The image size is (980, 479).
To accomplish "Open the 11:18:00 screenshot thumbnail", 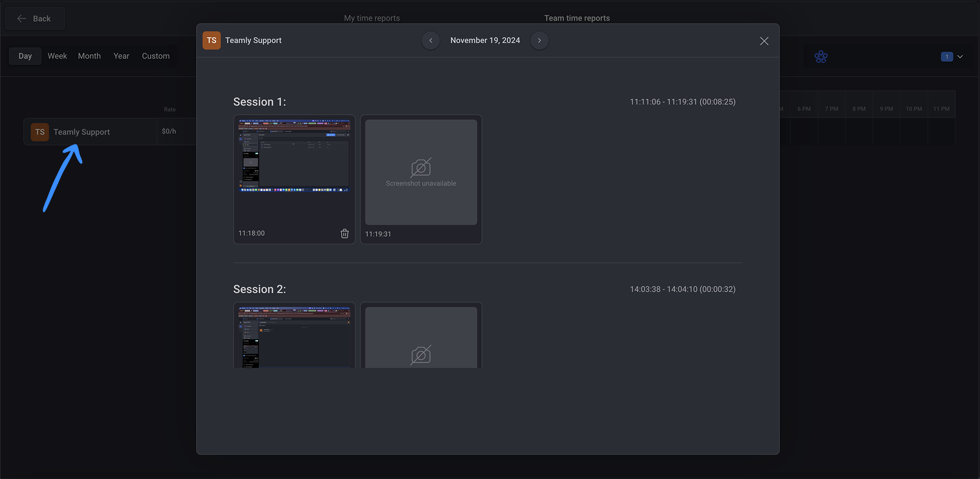I will click(x=294, y=156).
